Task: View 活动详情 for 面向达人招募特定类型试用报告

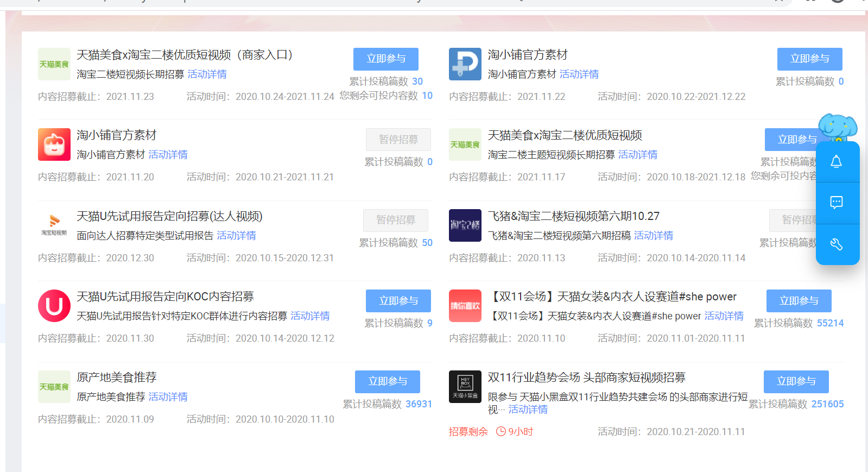Action: click(x=237, y=236)
